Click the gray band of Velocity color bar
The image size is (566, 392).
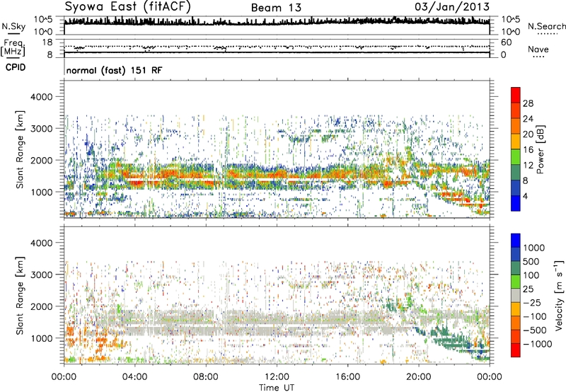pyautogui.click(x=516, y=296)
